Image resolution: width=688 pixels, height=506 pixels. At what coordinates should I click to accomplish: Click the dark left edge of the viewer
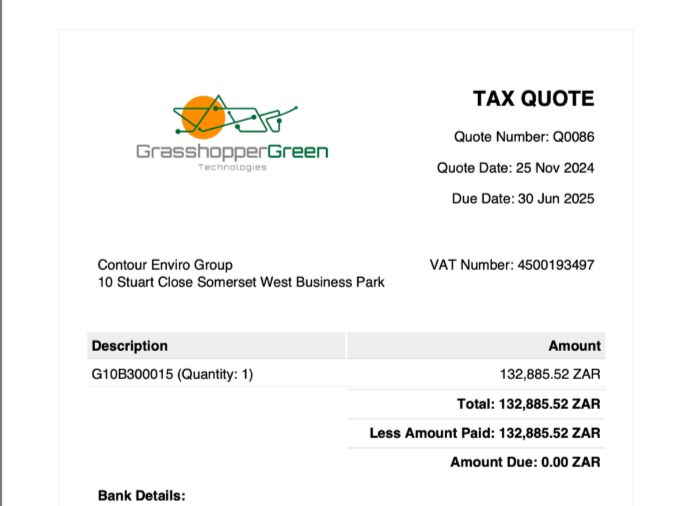2,250
